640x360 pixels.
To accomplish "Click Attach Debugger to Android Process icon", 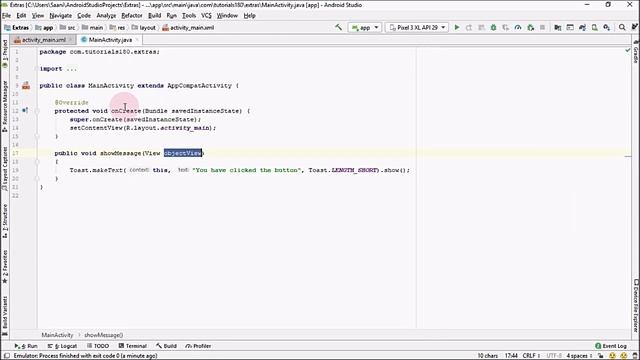I will click(530, 27).
